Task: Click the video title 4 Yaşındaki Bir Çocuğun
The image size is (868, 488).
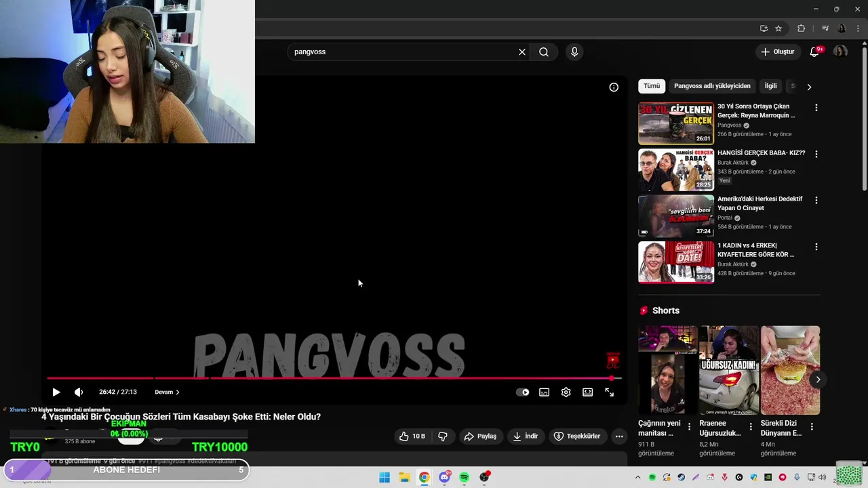Action: [181, 417]
